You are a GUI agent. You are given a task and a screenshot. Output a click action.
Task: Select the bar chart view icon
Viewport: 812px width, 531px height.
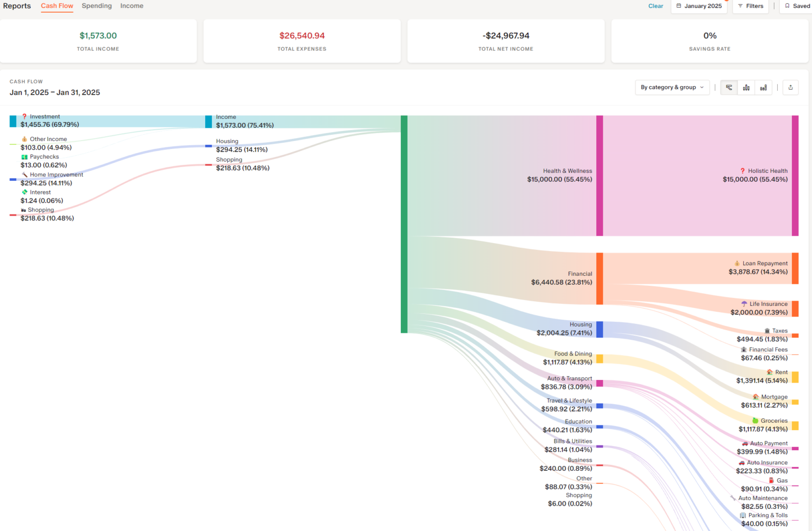pyautogui.click(x=746, y=88)
